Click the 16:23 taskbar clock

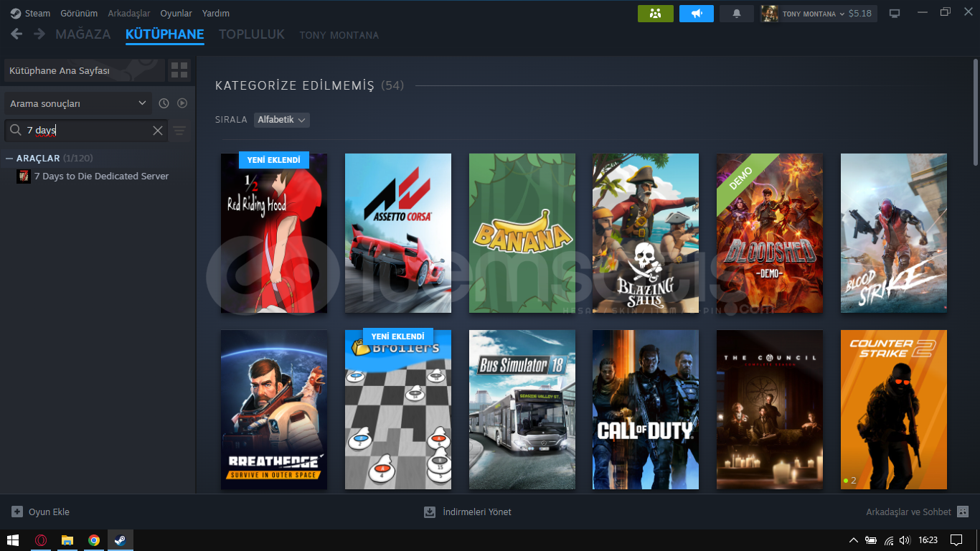pyautogui.click(x=928, y=540)
